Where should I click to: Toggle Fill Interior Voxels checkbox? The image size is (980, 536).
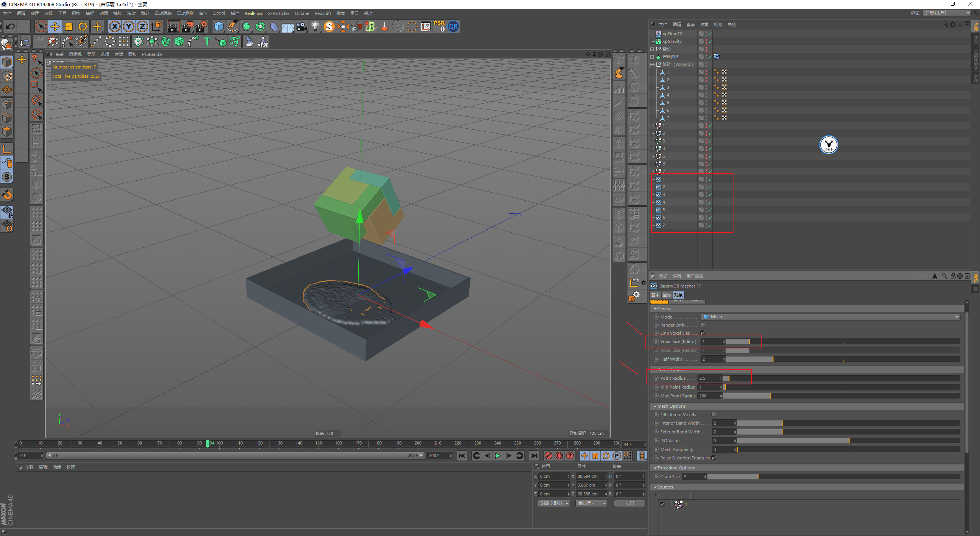pyautogui.click(x=714, y=415)
